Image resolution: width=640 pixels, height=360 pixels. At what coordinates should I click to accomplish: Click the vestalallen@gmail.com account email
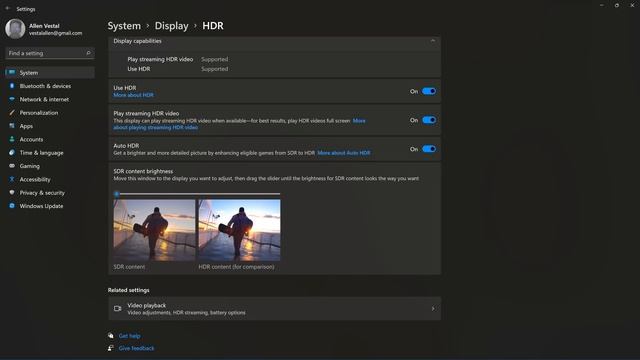point(56,33)
